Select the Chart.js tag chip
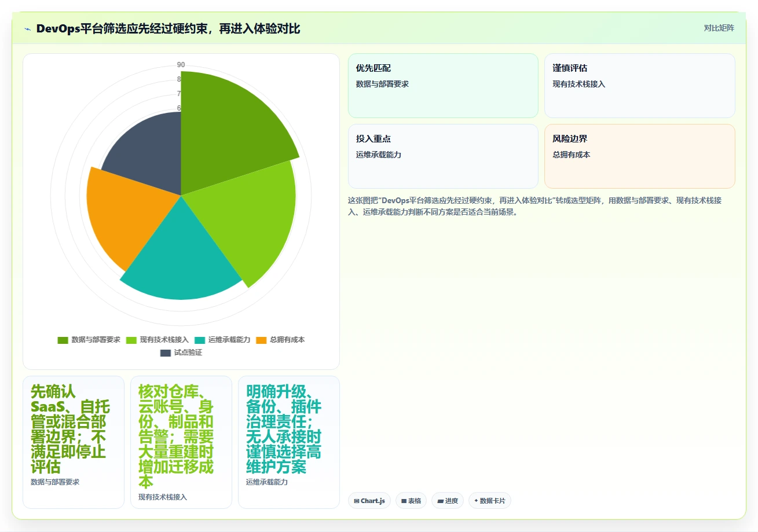 [x=369, y=501]
